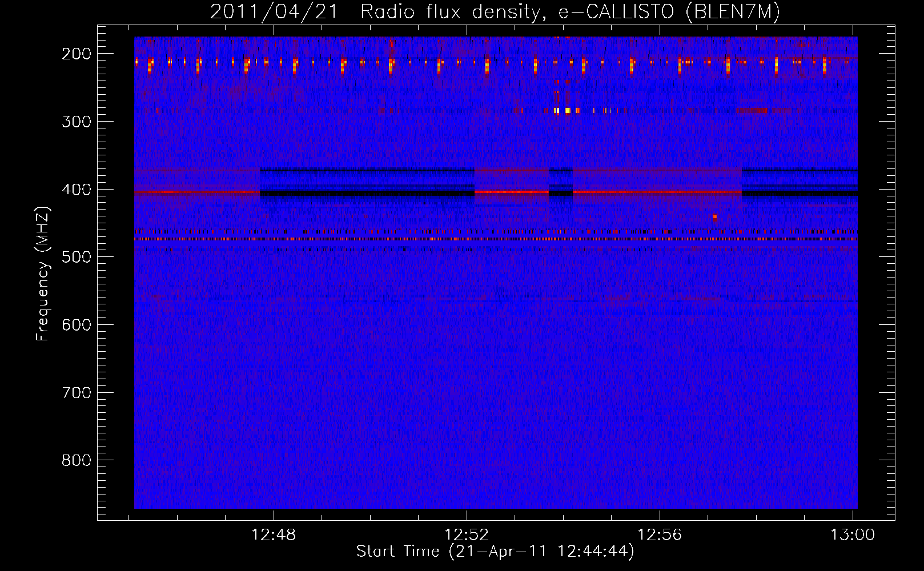Click the "Frequency (MHZ)" axis label
Screen dimensions: 924x571
(x=43, y=274)
